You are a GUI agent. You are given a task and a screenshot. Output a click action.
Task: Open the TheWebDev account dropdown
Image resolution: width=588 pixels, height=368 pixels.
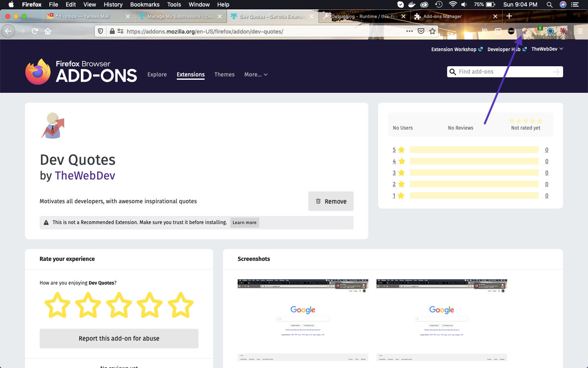547,49
